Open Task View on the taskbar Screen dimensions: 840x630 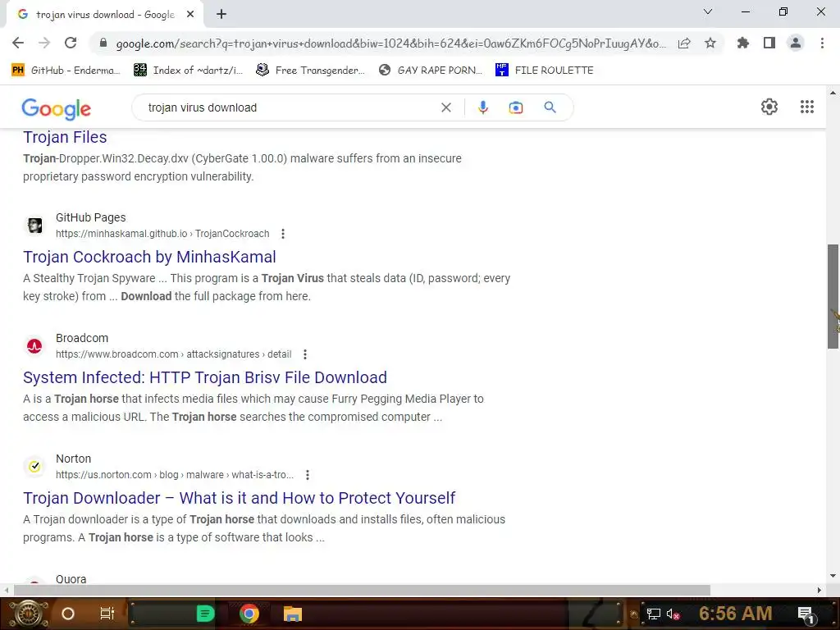pos(107,614)
